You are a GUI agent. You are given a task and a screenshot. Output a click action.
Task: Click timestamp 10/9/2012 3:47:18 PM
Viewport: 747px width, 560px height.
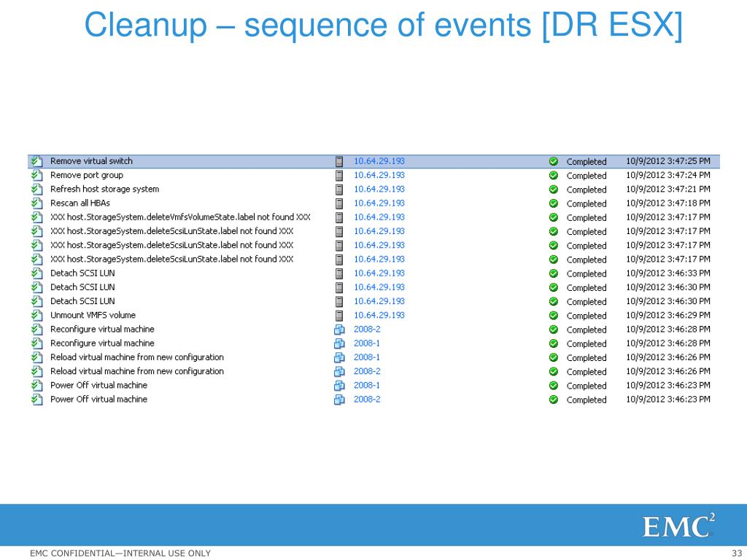pyautogui.click(x=668, y=203)
